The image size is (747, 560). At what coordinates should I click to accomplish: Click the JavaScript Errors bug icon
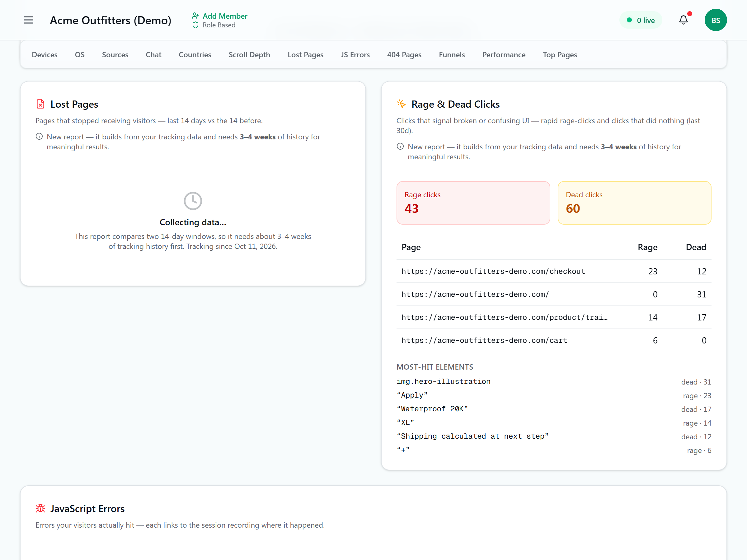40,508
